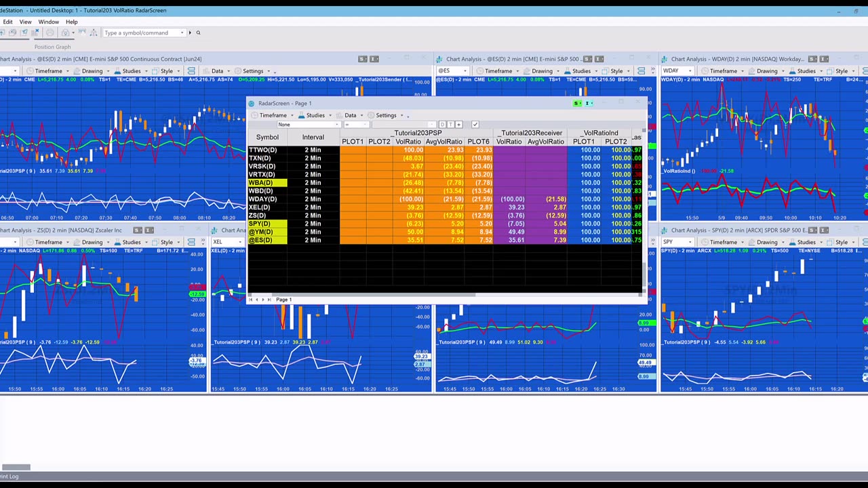Toggle S link badge on WDAY chart title
The width and height of the screenshot is (868, 488).
tap(812, 59)
